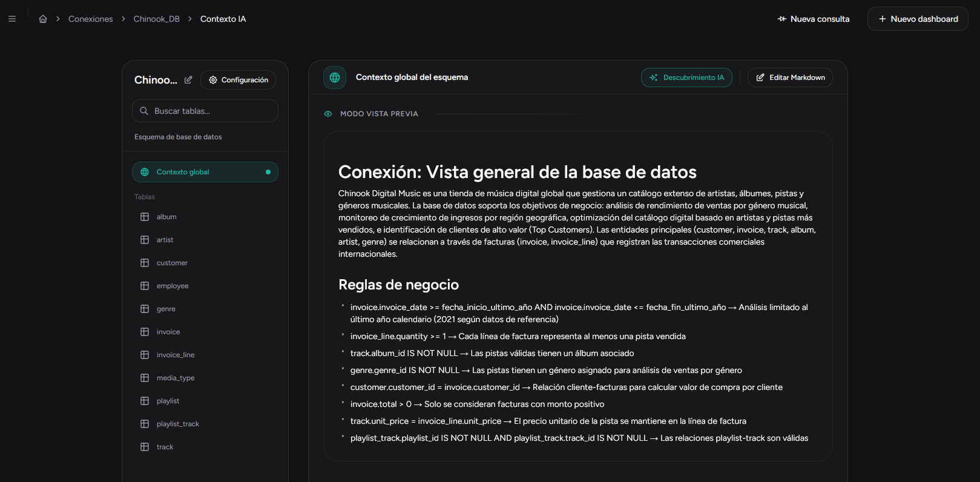Click the genre.genre_id IS NOT NULL rule
Screen dimensions: 980x482
tap(546, 370)
